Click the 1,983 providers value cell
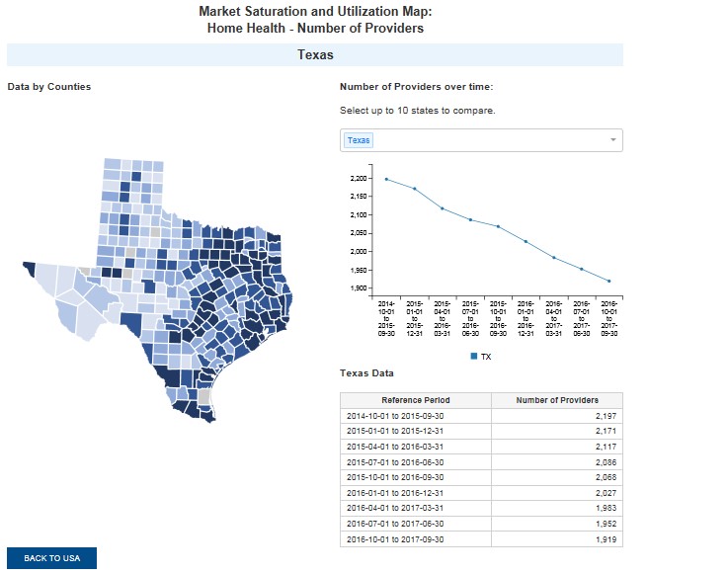This screenshot has width=728, height=574. click(x=556, y=509)
